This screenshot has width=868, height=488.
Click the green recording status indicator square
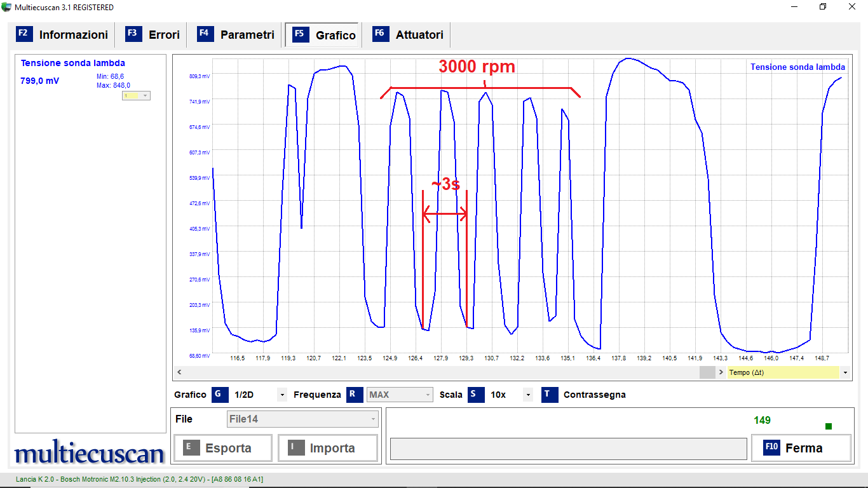[829, 426]
